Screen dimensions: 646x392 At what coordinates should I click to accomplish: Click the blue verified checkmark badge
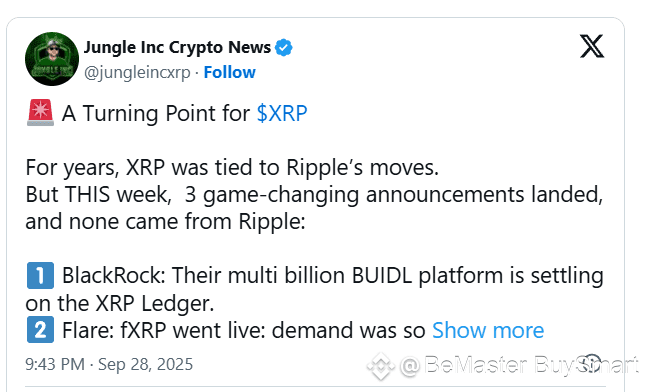(283, 48)
